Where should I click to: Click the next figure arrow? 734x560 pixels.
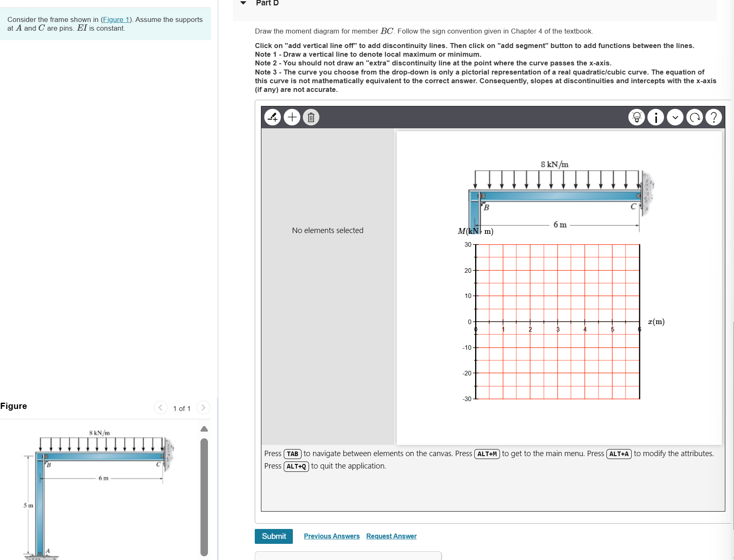coord(203,408)
